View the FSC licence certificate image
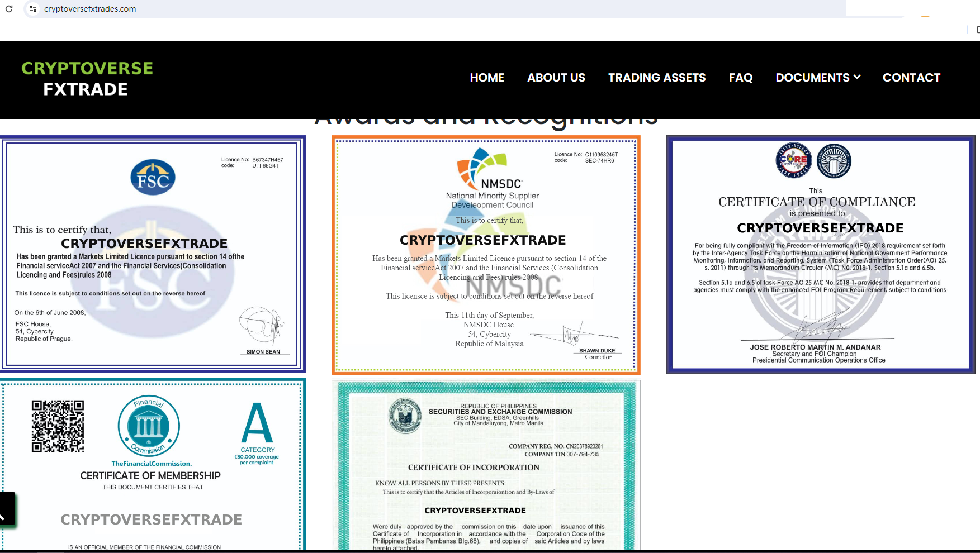The image size is (980, 553). pos(153,254)
